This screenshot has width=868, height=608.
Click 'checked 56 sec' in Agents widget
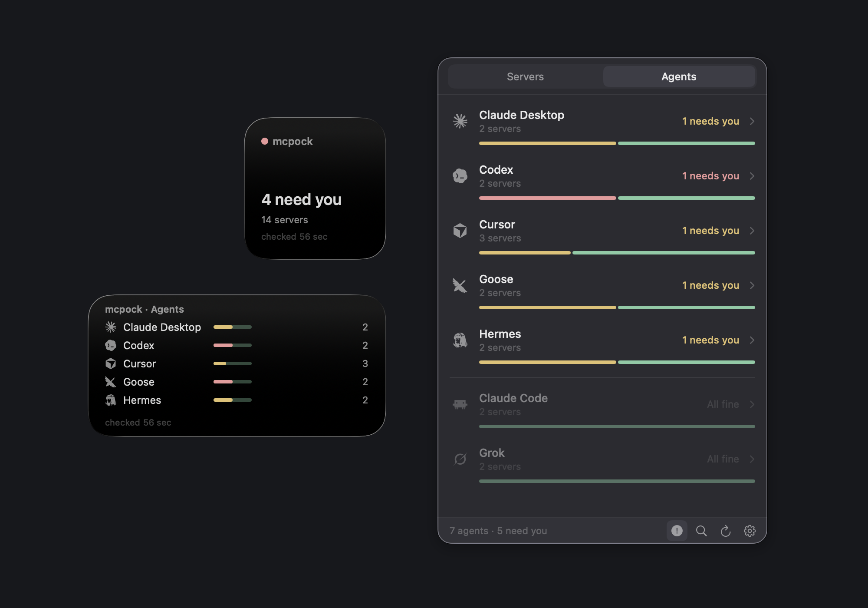[138, 423]
